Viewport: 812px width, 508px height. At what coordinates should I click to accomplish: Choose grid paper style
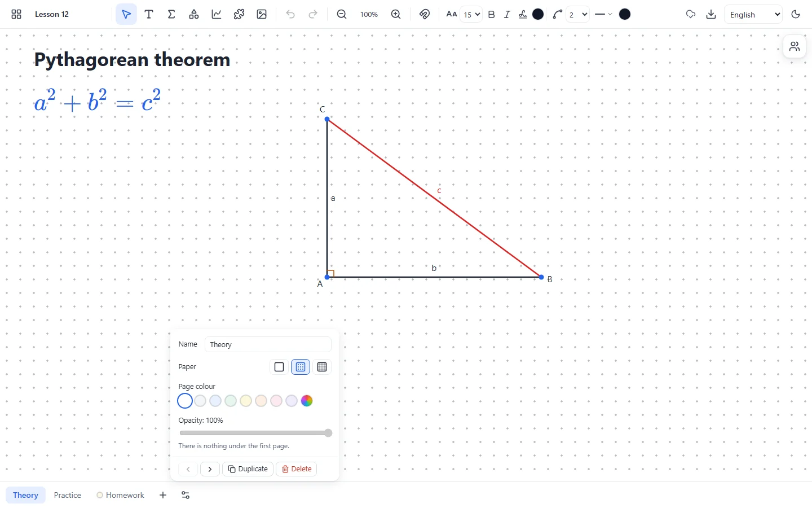tap(322, 367)
